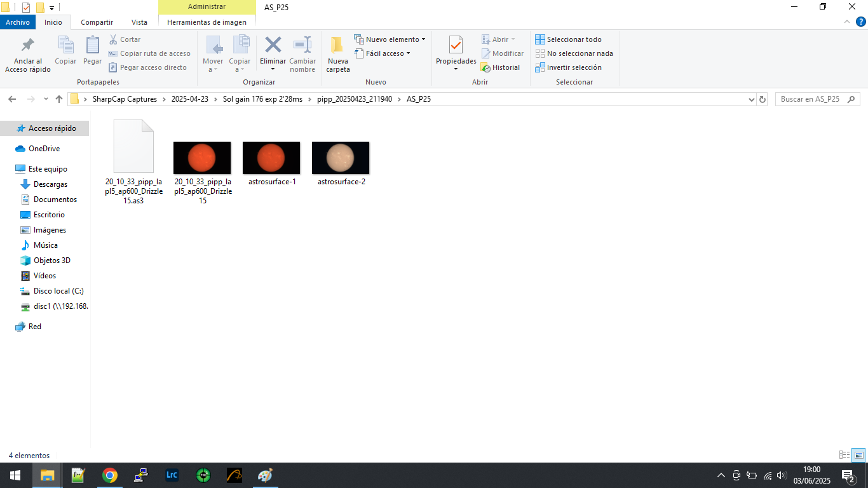Open Windows Start menu
Image resolution: width=868 pixels, height=488 pixels.
[x=15, y=475]
